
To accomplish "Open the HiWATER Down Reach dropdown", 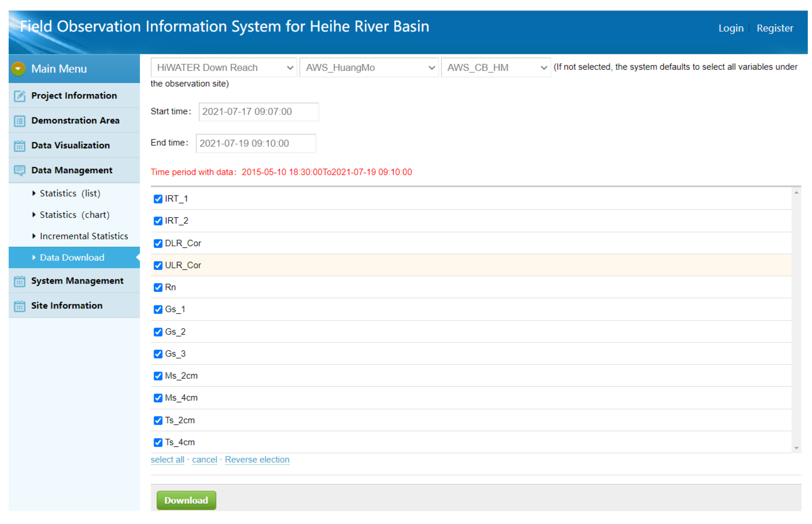I will 224,68.
